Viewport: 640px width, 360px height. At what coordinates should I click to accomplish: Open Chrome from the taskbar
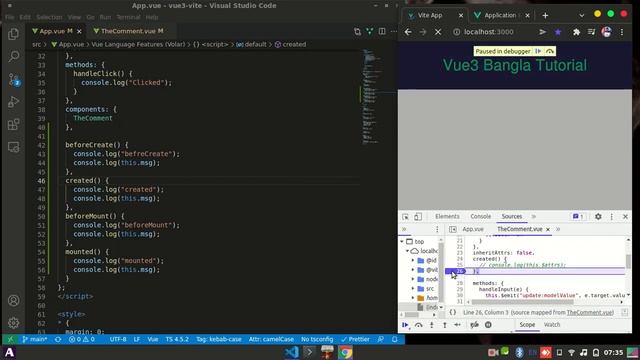click(345, 352)
